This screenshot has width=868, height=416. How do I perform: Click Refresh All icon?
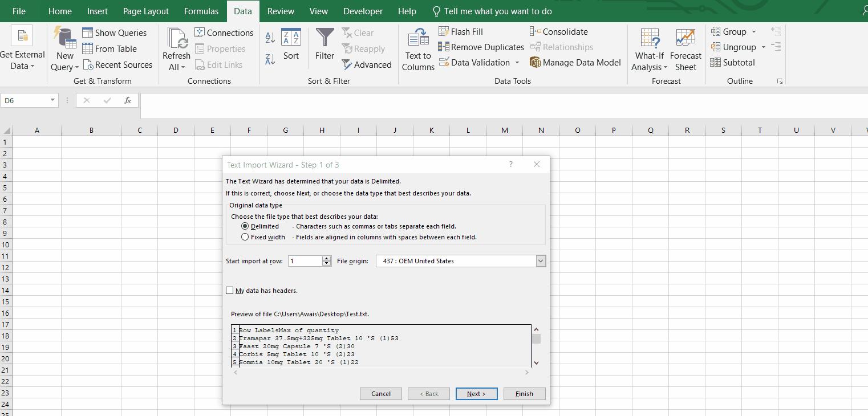(177, 38)
